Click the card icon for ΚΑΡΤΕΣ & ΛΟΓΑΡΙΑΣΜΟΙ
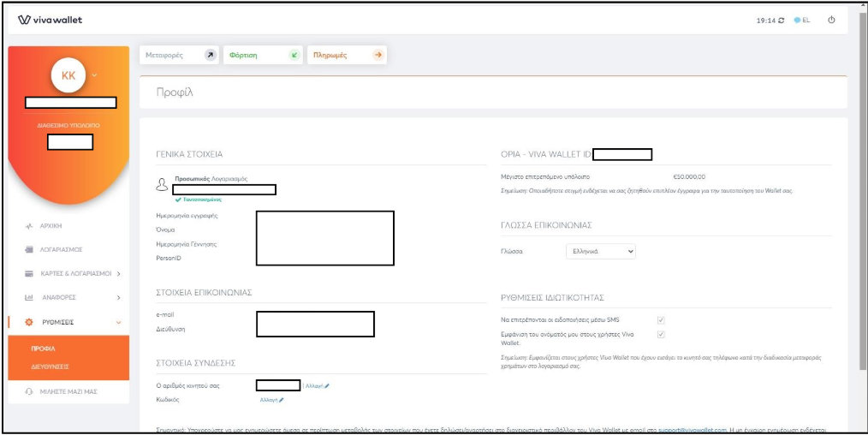868x435 pixels. pyautogui.click(x=28, y=274)
